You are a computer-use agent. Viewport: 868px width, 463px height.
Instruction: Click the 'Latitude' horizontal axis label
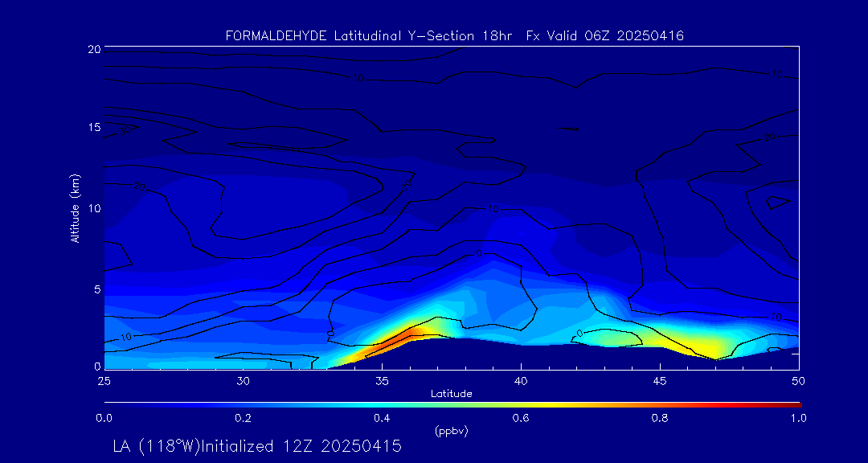[x=451, y=395]
